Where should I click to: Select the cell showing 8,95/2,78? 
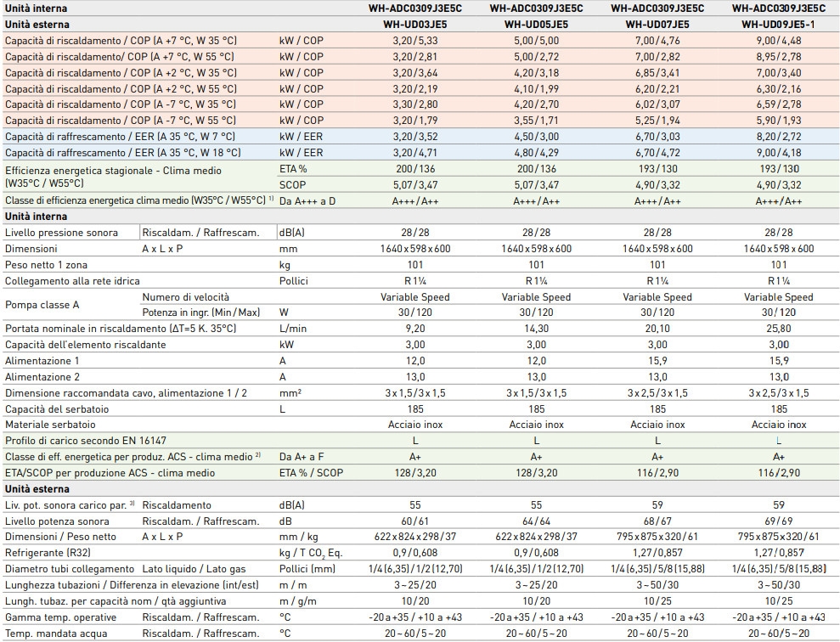778,57
